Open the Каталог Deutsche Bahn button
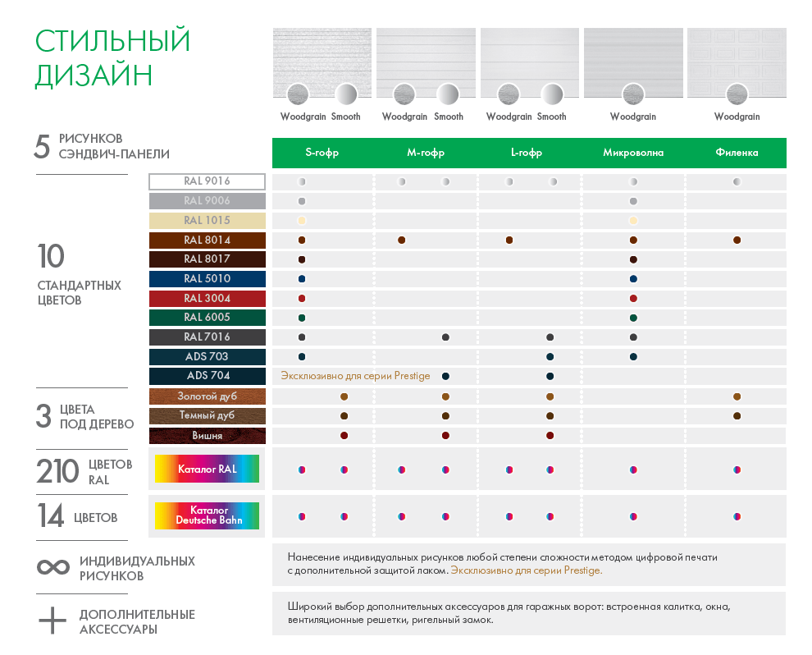Image resolution: width=812 pixels, height=655 pixels. [207, 515]
